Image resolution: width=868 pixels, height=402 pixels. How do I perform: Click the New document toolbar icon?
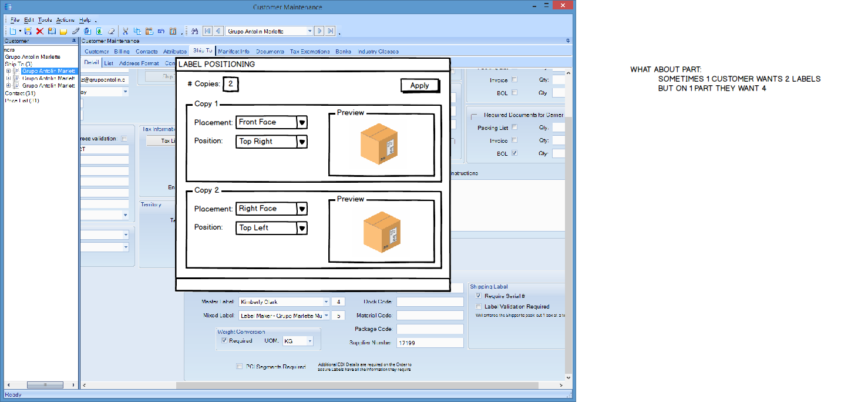coord(12,31)
